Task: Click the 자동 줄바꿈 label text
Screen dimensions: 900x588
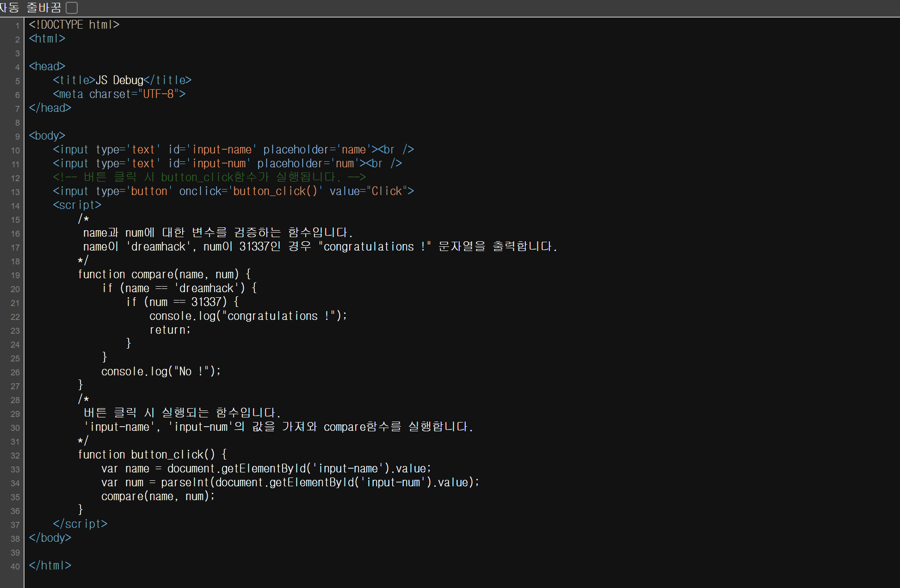Action: coord(30,8)
